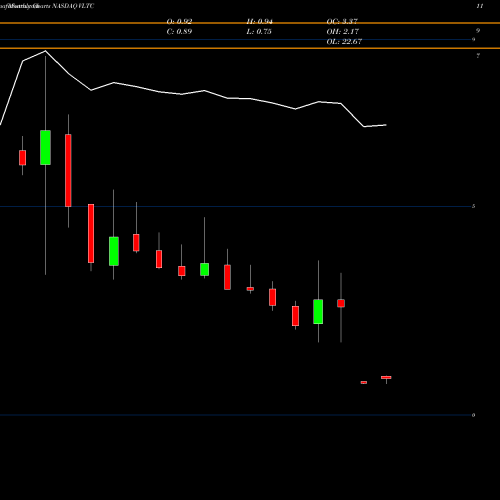Screen dimensions: 500x500
Task: Select the "OH: 2.17" readout
Action: click(343, 32)
